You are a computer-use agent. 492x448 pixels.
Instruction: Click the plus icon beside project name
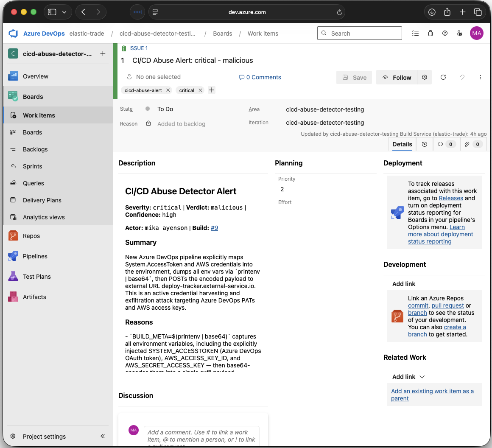[x=103, y=54]
